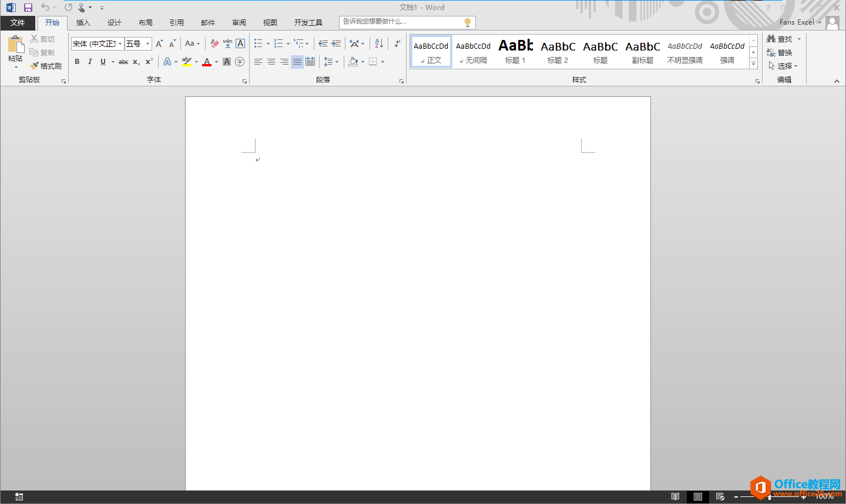Switch to Print Layout view in status bar

[x=697, y=497]
